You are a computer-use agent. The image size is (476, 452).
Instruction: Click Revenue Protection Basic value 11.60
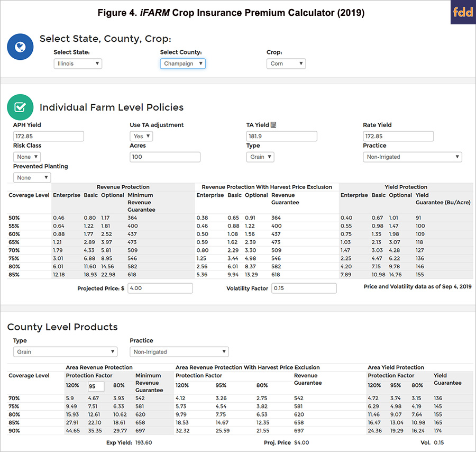[90, 266]
